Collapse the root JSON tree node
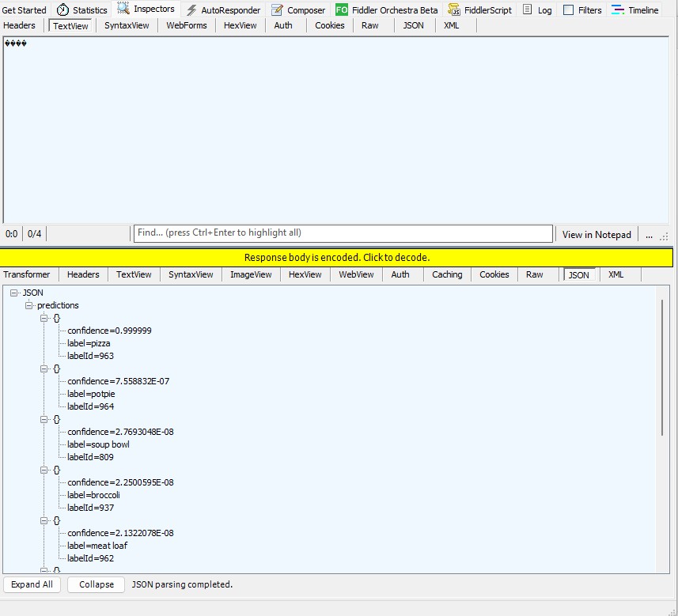This screenshot has height=616, width=678. tap(15, 293)
